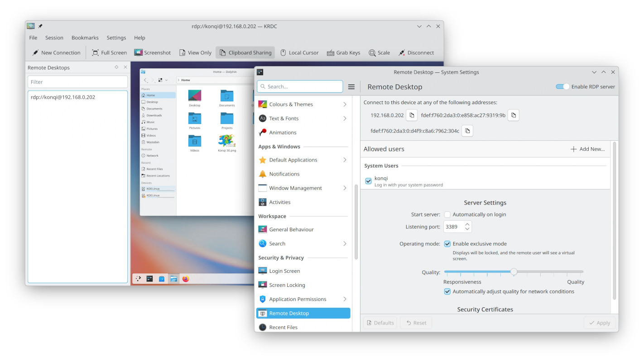The image size is (644, 362).
Task: Click the Apply button
Action: click(x=600, y=323)
